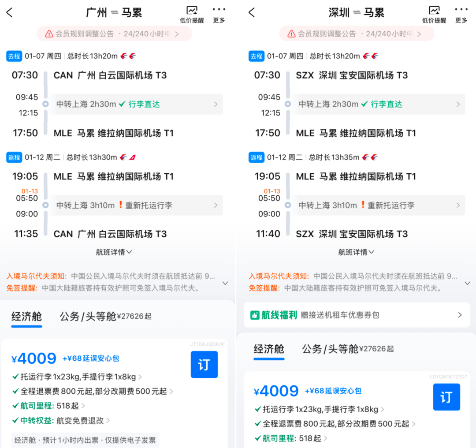Viewport: 476px width, 448px height.
Task: Open 更多 menu on the 深圳-马累 screen
Action: [x=461, y=15]
